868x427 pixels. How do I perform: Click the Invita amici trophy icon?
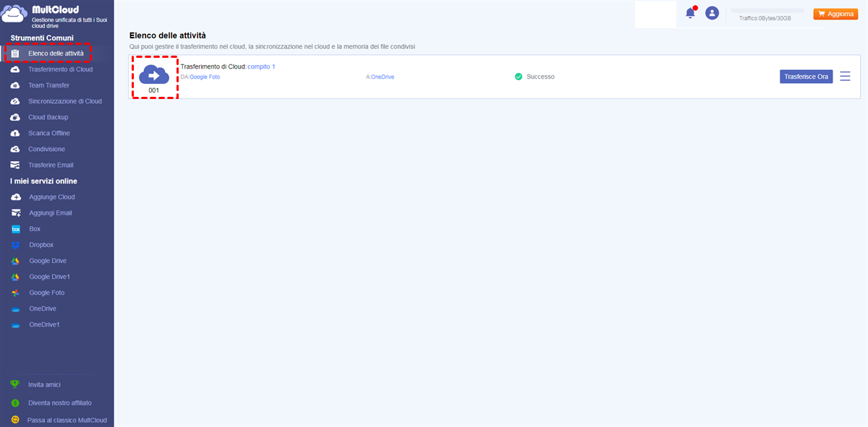(14, 384)
